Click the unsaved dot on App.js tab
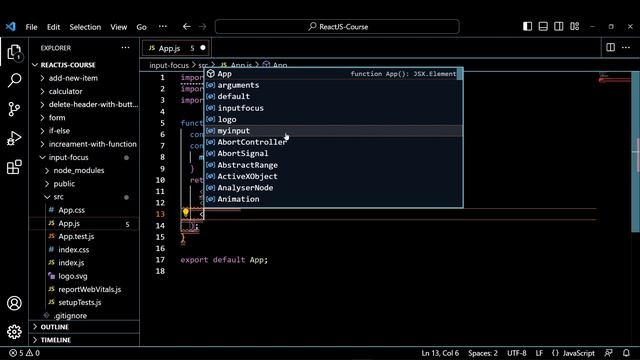Screen dimensions: 640x360 click(x=203, y=48)
